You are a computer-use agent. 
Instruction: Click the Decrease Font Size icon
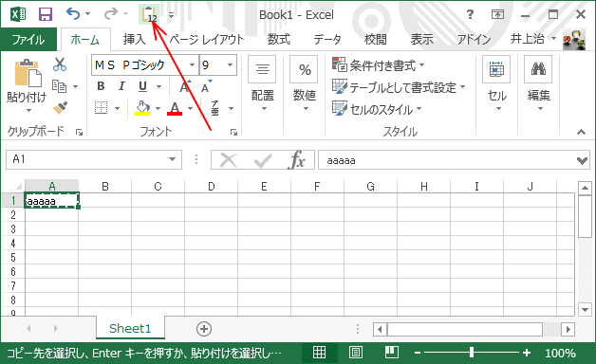(207, 86)
